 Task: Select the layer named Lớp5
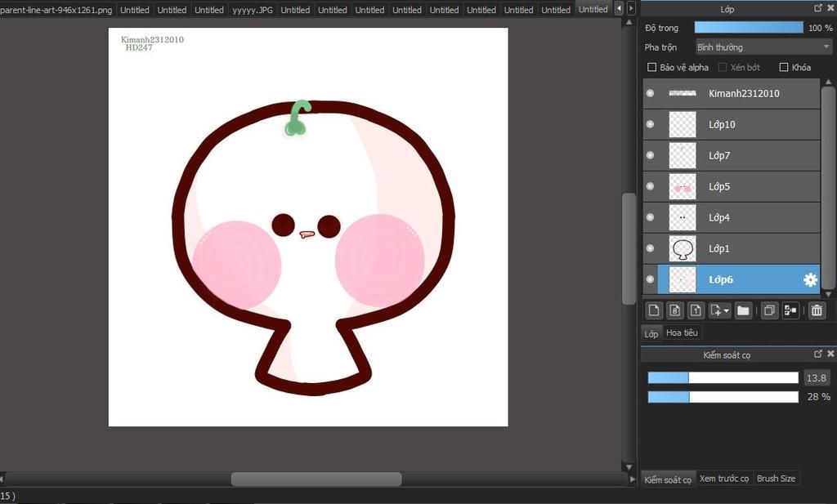click(x=719, y=186)
